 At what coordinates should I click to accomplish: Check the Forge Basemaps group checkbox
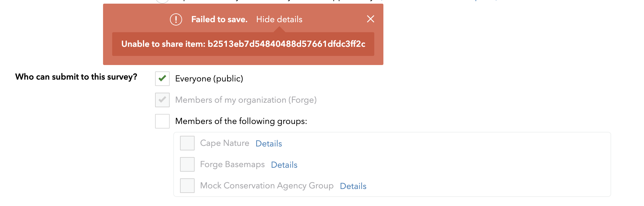tap(187, 164)
